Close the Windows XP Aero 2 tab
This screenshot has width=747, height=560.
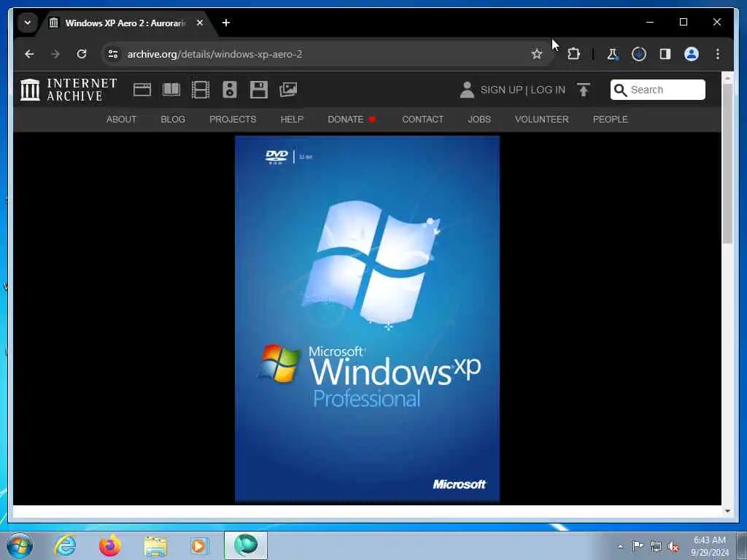tap(200, 23)
